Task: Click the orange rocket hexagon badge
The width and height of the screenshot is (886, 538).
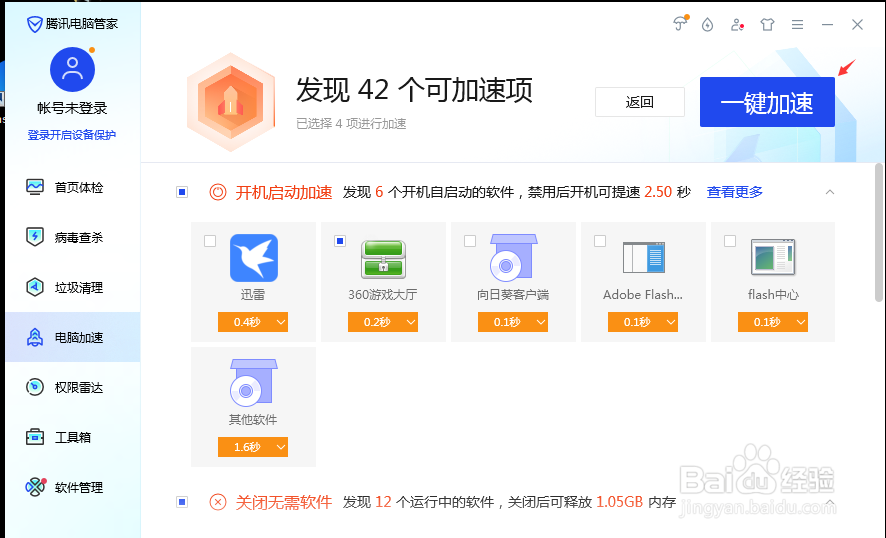Action: point(231,102)
